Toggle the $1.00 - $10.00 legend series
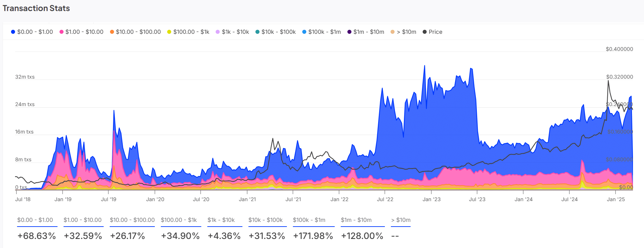The width and height of the screenshot is (644, 248). pos(81,32)
